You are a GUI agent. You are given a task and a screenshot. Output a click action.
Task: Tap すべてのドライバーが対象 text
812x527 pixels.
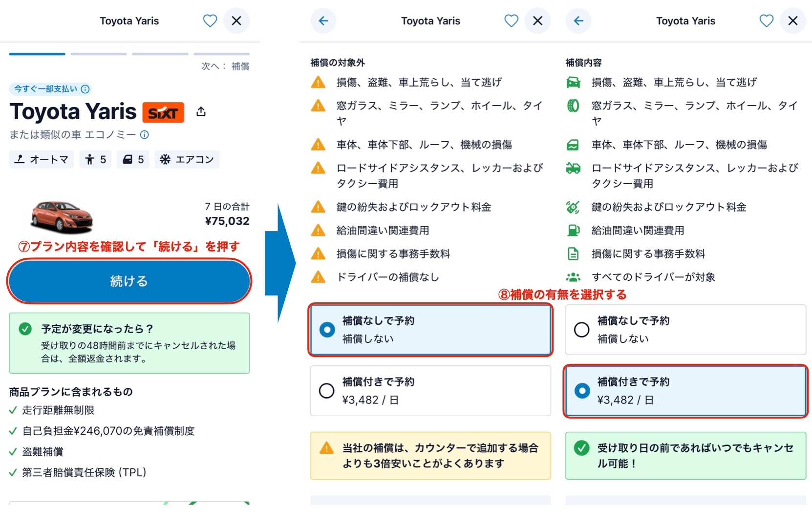point(653,277)
